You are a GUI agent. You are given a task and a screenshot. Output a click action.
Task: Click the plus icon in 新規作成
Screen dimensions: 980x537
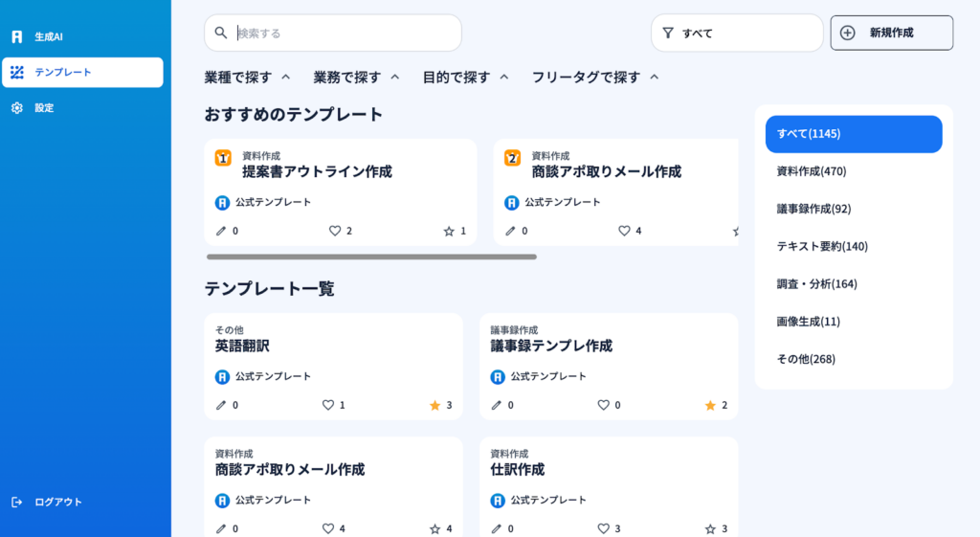tap(847, 33)
